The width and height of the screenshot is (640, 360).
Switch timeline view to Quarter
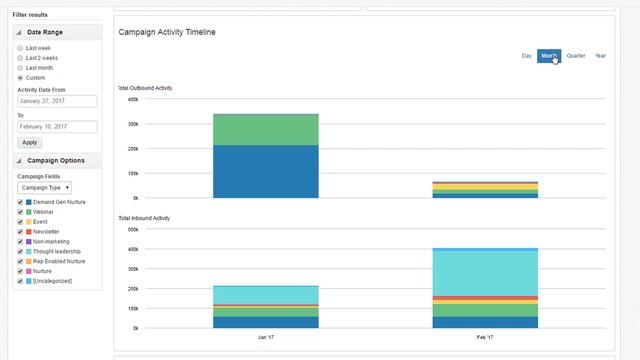coord(576,56)
